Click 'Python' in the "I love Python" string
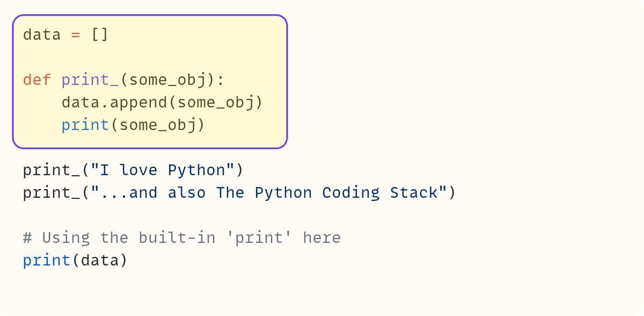 196,170
